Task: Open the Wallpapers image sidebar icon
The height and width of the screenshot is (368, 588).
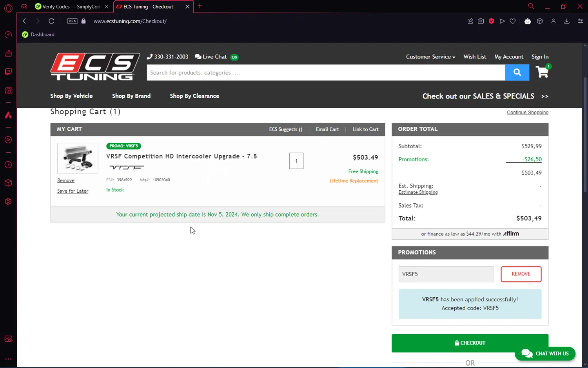Action: coord(8,339)
